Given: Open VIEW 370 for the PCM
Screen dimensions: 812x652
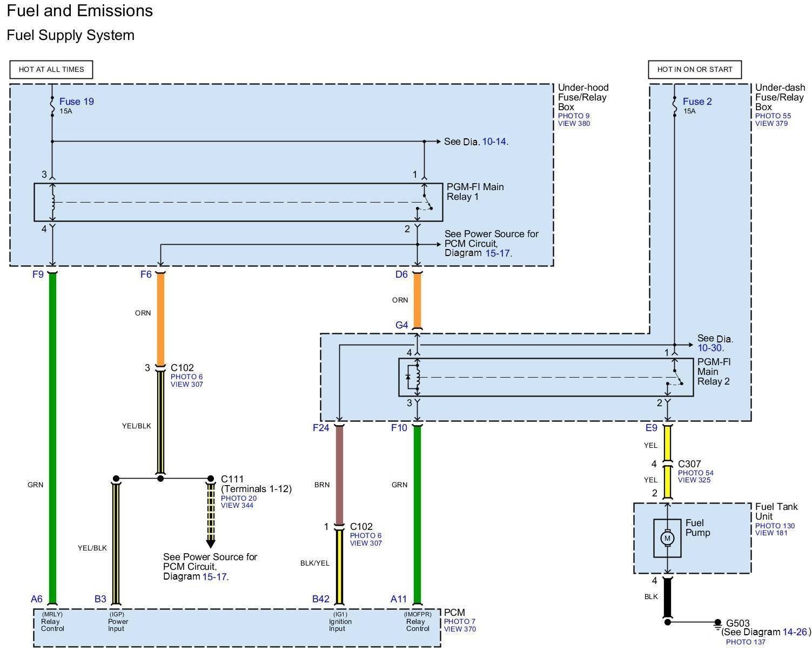Looking at the screenshot, I should pos(460,629).
